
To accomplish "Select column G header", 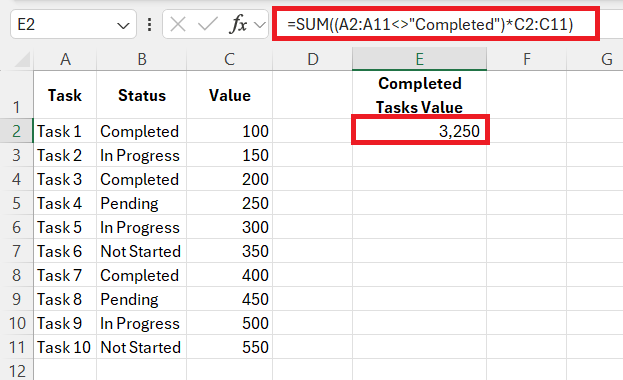I will point(595,60).
